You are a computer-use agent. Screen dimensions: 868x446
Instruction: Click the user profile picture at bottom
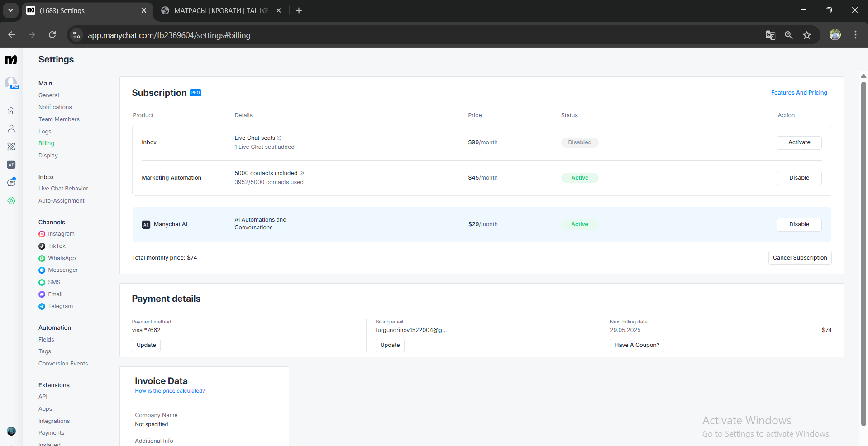pos(11,431)
